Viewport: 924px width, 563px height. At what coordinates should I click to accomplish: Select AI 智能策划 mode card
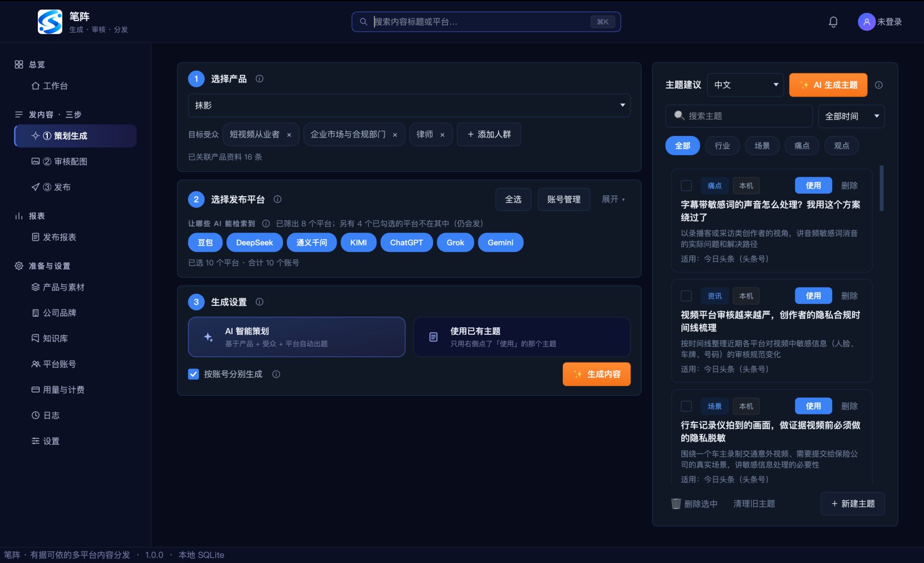tap(297, 337)
